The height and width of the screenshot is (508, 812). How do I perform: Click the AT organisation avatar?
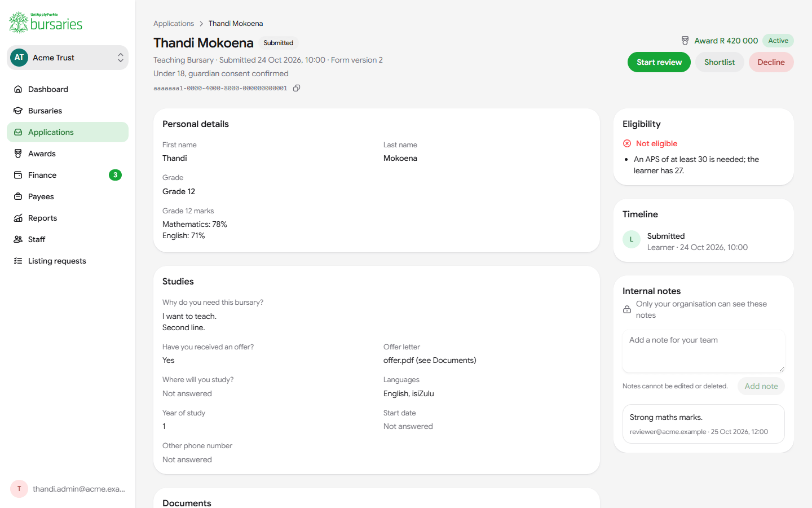coord(19,58)
